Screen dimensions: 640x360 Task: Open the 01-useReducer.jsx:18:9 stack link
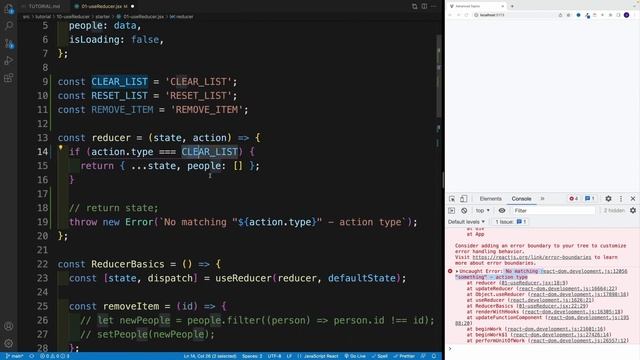533,283
